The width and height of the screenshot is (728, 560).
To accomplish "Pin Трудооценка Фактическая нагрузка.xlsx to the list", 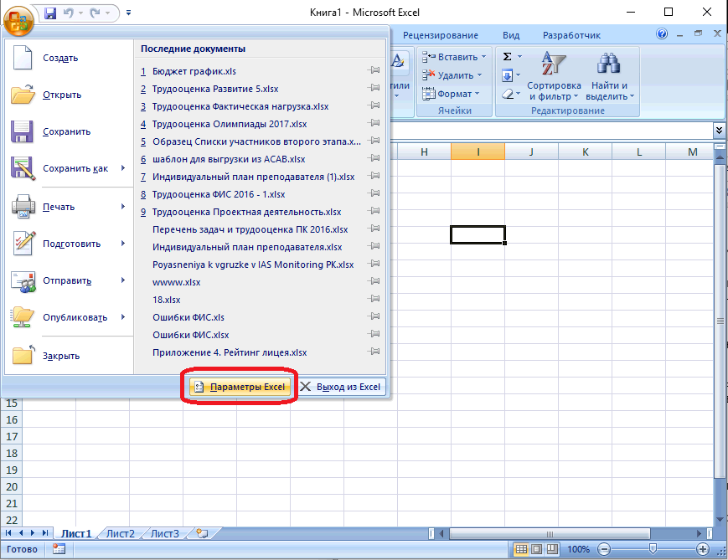I will (374, 105).
